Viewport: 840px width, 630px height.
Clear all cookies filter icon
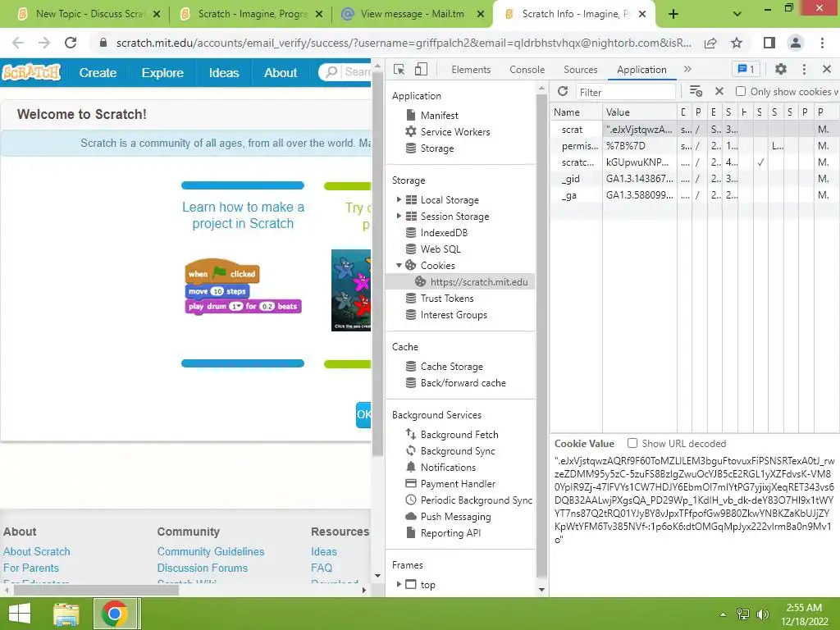click(696, 92)
